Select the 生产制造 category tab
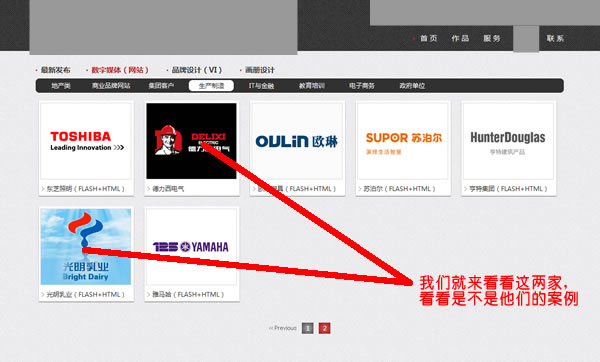Screen dimensions: 600x362 (x=211, y=86)
